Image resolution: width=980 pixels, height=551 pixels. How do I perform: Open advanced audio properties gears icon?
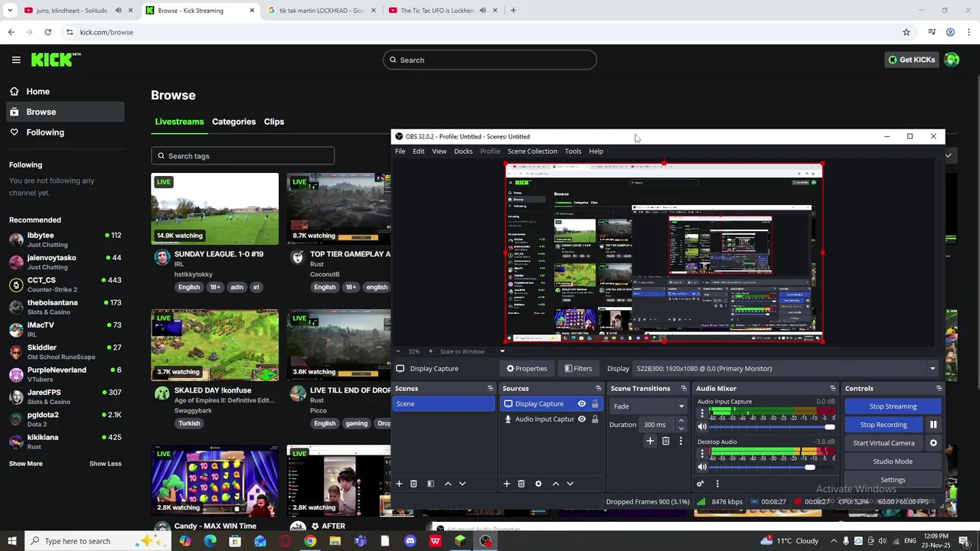click(x=700, y=484)
